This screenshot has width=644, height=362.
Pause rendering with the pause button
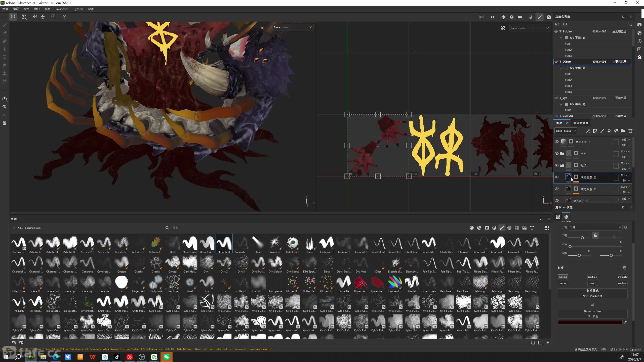point(492,17)
